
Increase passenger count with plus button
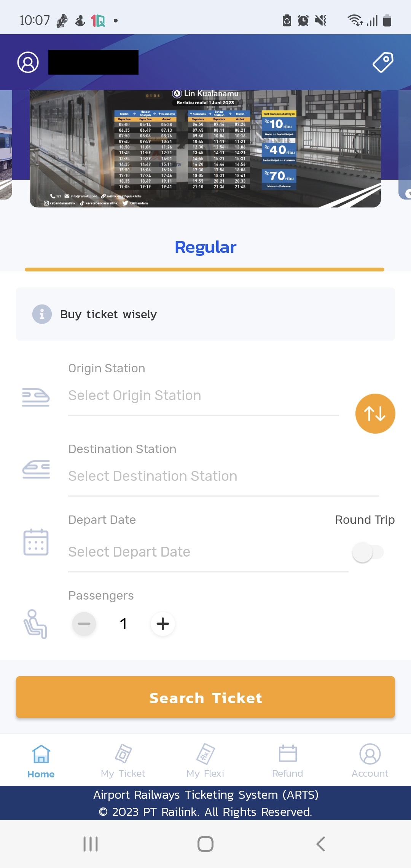pos(163,624)
